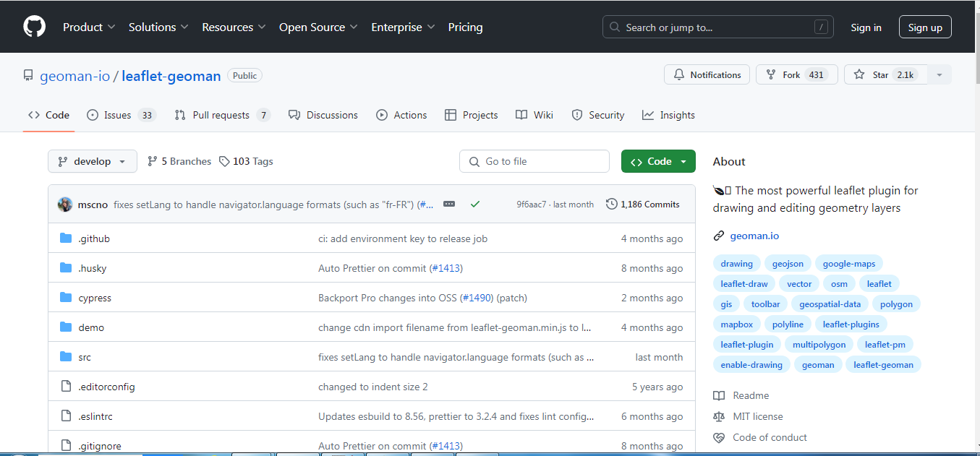Open commit message ellipsis details
Viewport: 980px width, 456px height.
coord(449,205)
